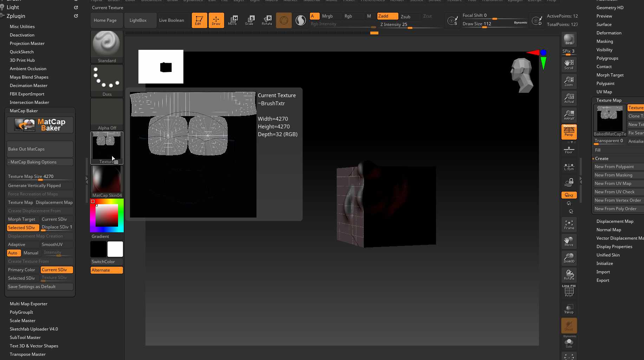644x360 pixels.
Task: Click New From UV Map button
Action: point(618,184)
